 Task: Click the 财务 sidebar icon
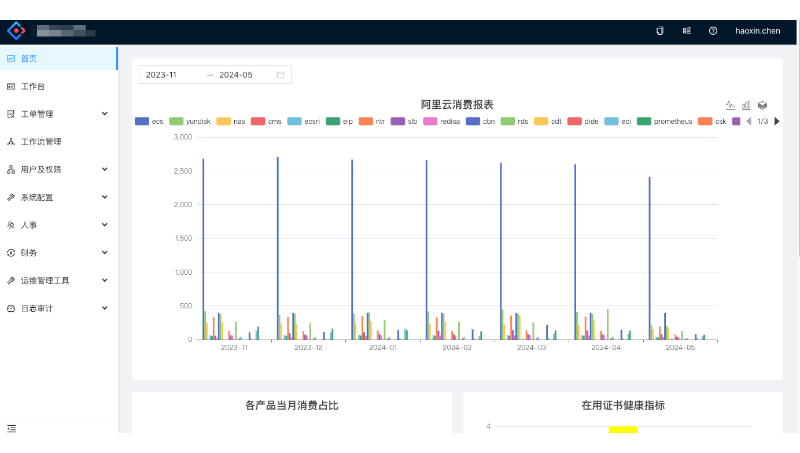point(11,253)
